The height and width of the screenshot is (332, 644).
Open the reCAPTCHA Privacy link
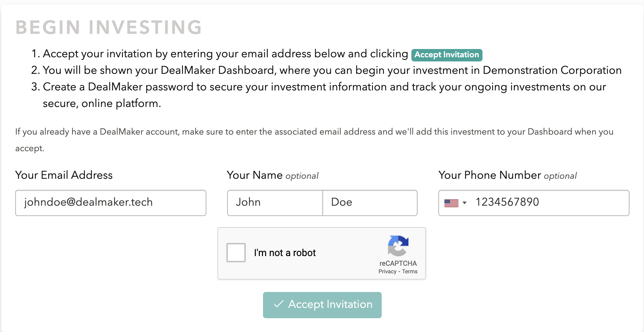(x=387, y=271)
